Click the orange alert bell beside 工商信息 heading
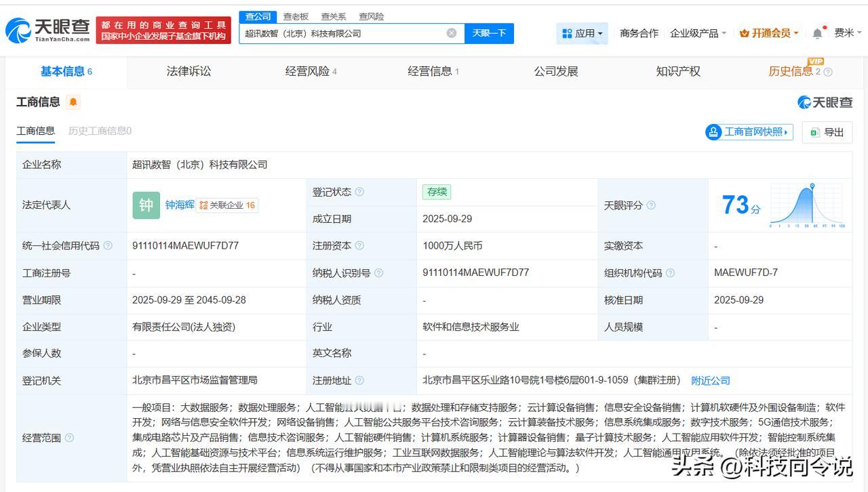This screenshot has width=868, height=492. coord(73,102)
